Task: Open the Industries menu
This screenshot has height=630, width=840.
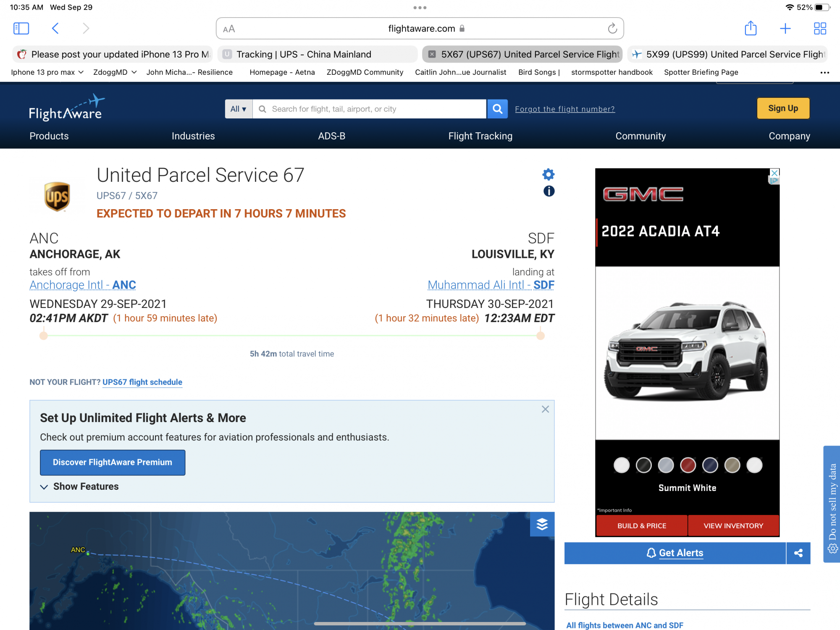Action: coord(193,136)
